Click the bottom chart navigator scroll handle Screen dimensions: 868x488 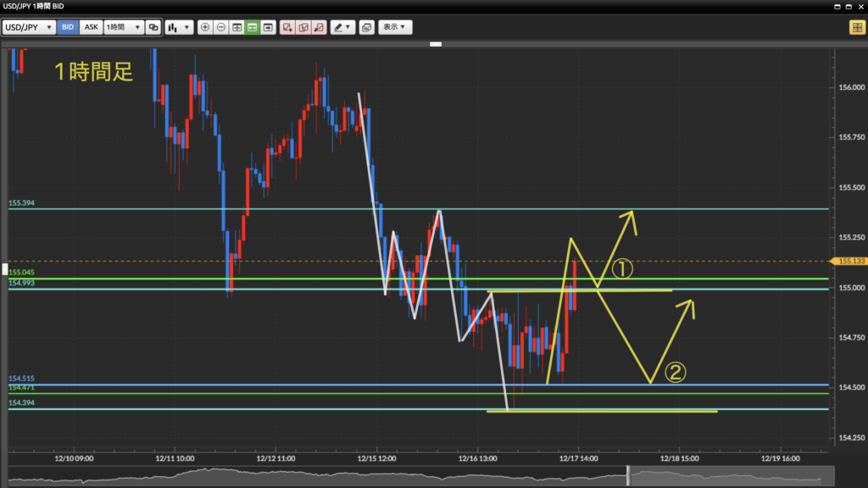click(x=628, y=475)
